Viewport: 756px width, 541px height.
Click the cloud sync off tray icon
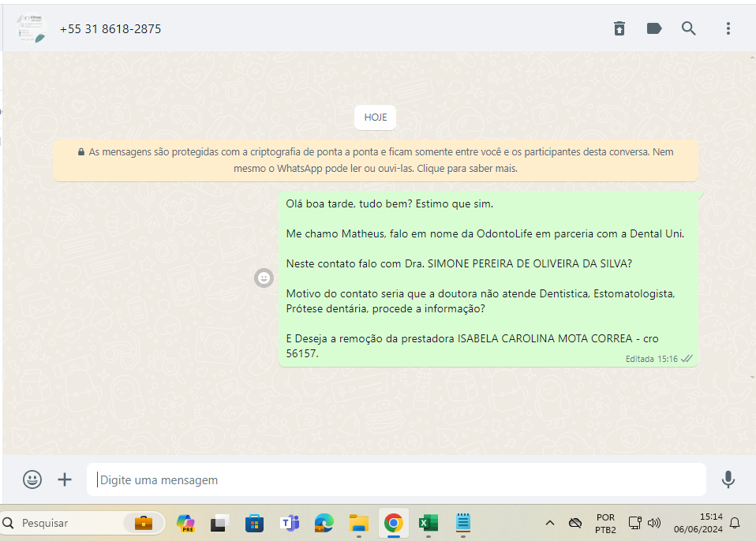[x=574, y=523]
